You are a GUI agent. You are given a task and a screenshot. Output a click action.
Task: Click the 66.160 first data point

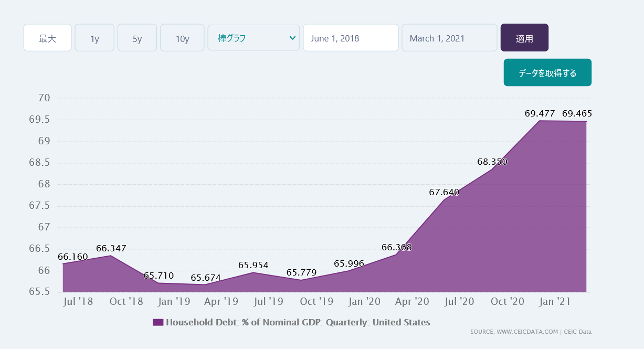(x=72, y=257)
